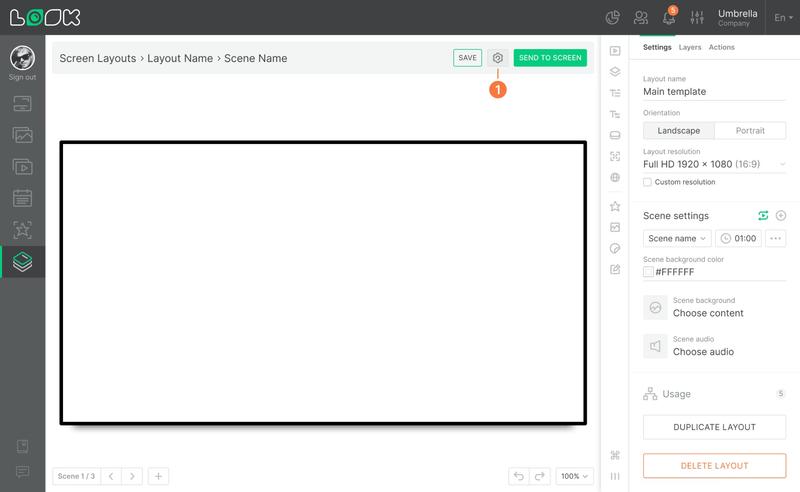Add web page globe tool
The height and width of the screenshot is (492, 800).
(615, 178)
